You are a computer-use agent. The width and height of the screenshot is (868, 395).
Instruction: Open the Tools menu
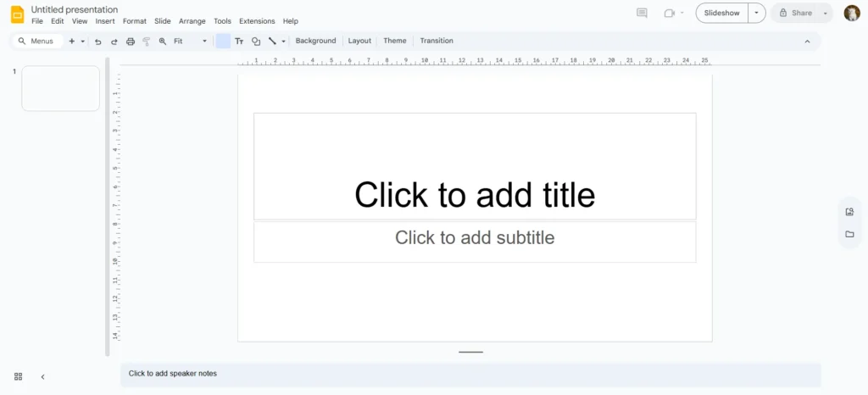click(x=223, y=21)
